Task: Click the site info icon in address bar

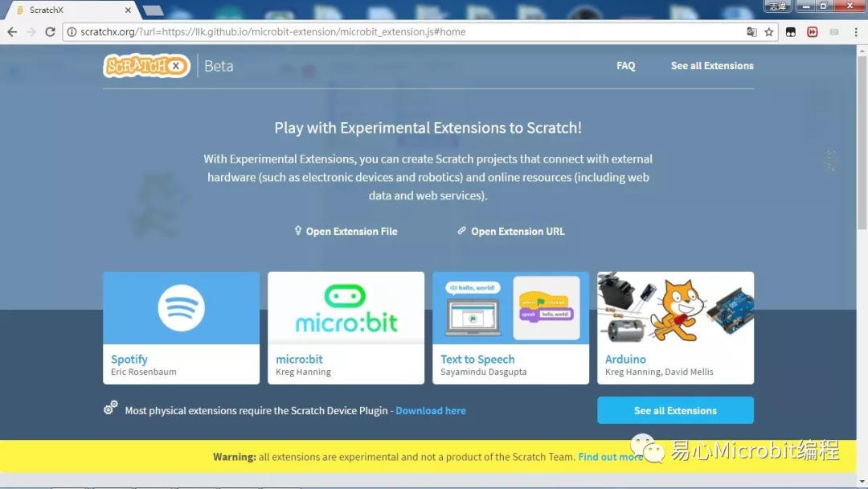Action: click(72, 32)
